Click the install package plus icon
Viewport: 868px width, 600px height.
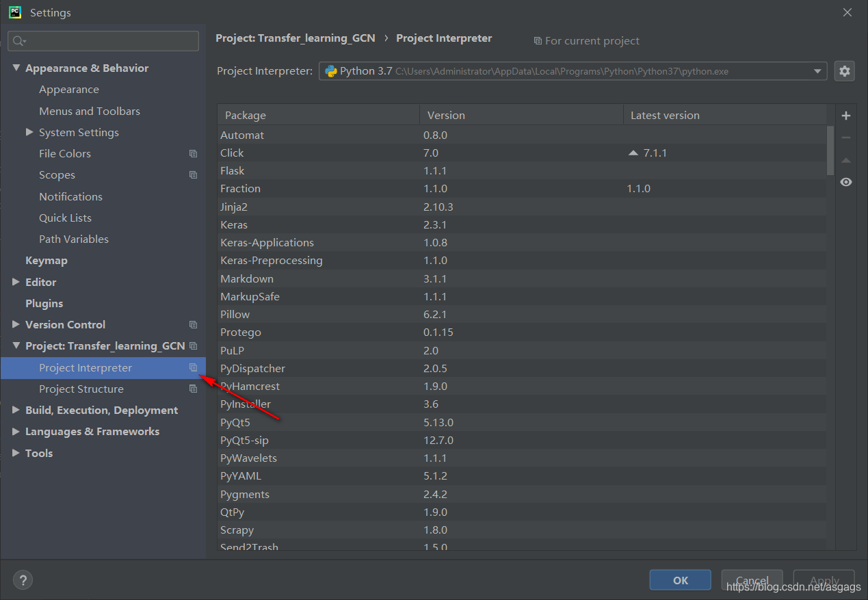tap(846, 116)
